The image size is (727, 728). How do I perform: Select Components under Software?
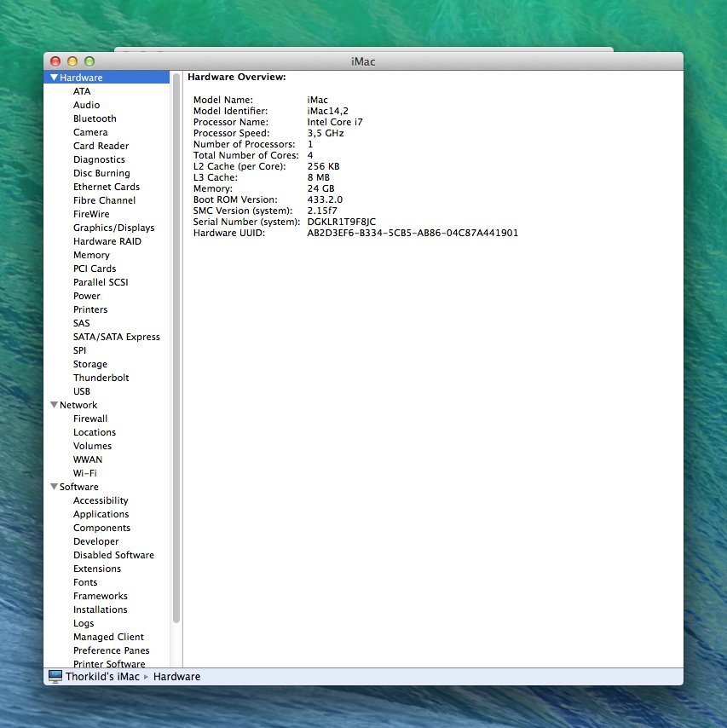[x=101, y=528]
